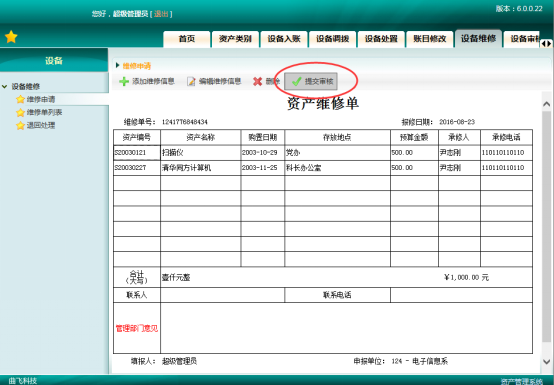Select the 设备维修 tab

[478, 38]
